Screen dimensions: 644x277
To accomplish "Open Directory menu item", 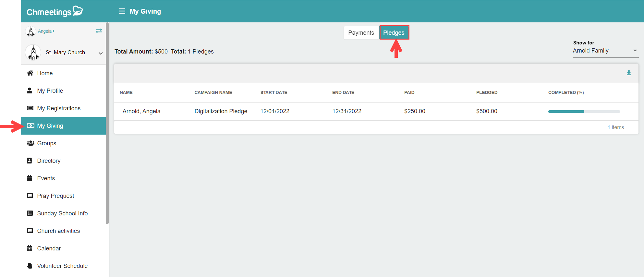I will (x=63, y=161).
